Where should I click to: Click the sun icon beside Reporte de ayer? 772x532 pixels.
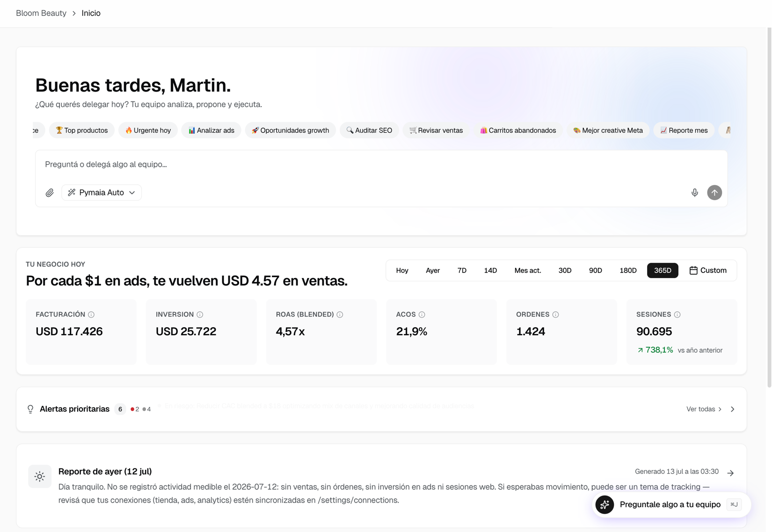[40, 476]
